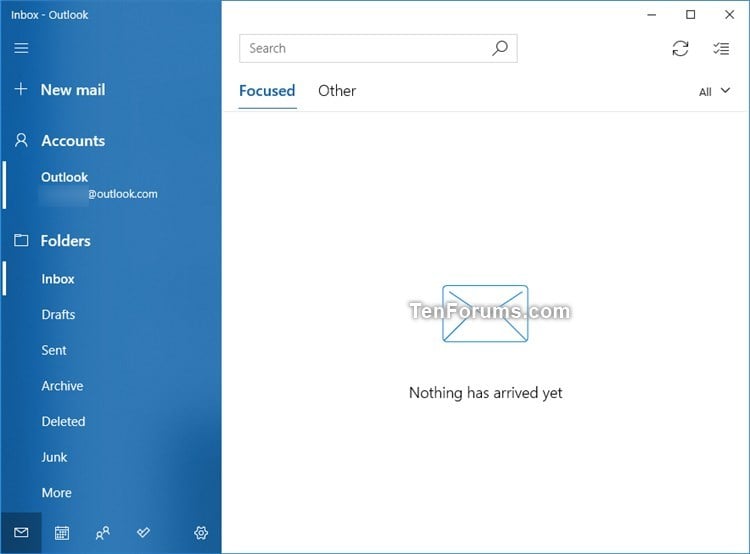Open the All filter dropdown
The width and height of the screenshot is (750, 554).
[715, 91]
